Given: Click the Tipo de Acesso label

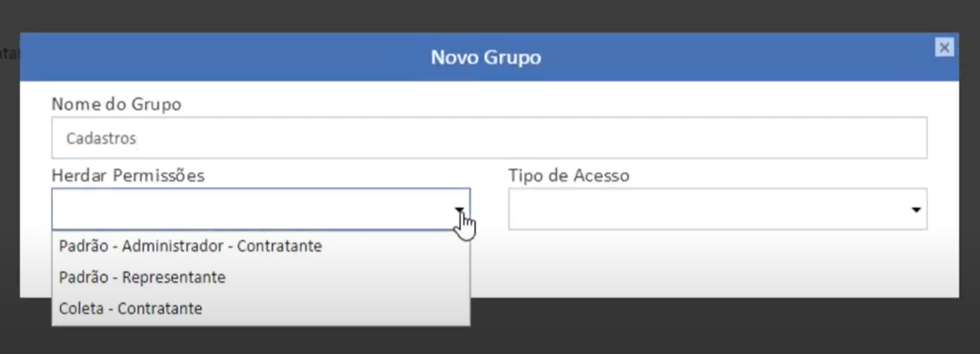Looking at the screenshot, I should pyautogui.click(x=569, y=175).
